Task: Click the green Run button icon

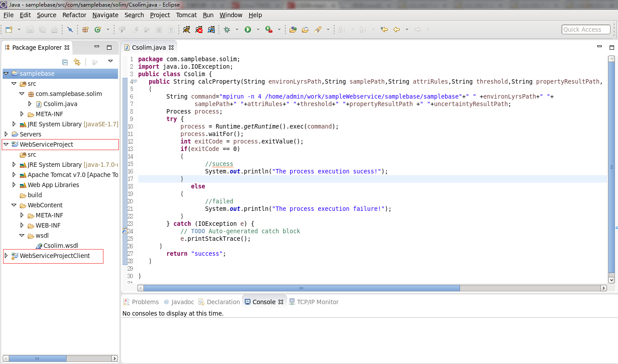Action: [248, 29]
